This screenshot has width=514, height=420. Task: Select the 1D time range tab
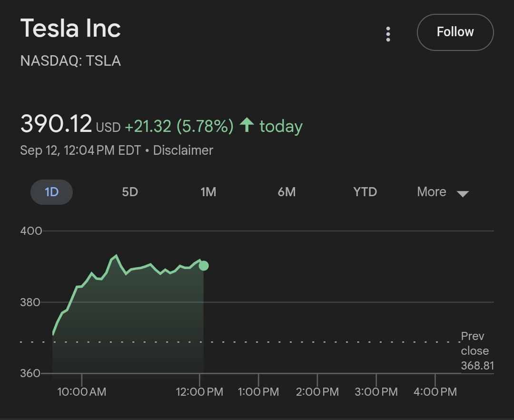coord(51,192)
